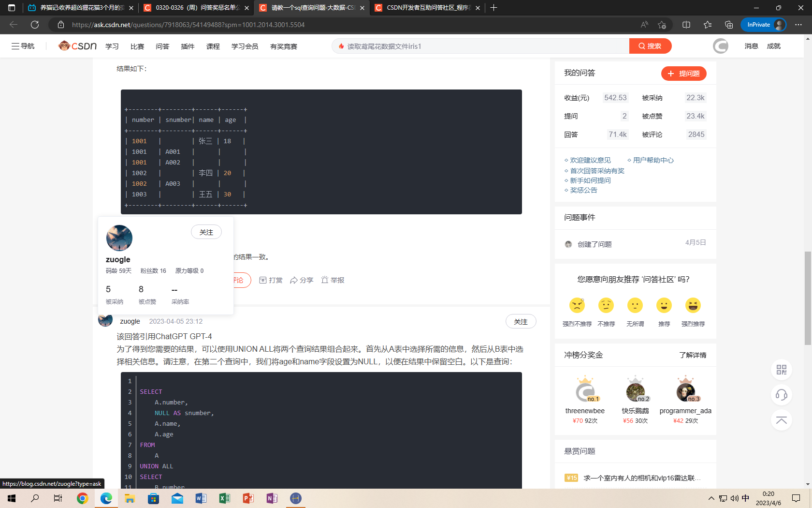Open 学习会员 in the top navigation
Viewport: 812px width, 508px height.
tap(245, 46)
